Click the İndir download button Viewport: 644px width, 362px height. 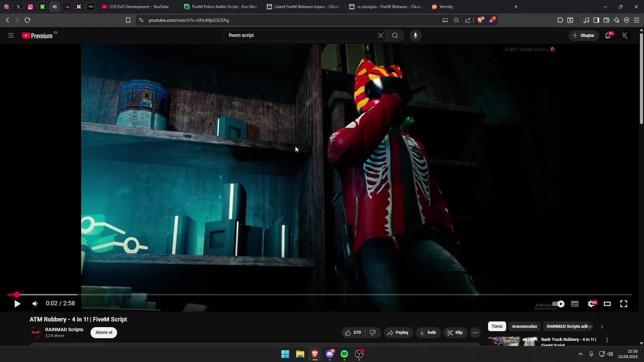click(x=428, y=333)
